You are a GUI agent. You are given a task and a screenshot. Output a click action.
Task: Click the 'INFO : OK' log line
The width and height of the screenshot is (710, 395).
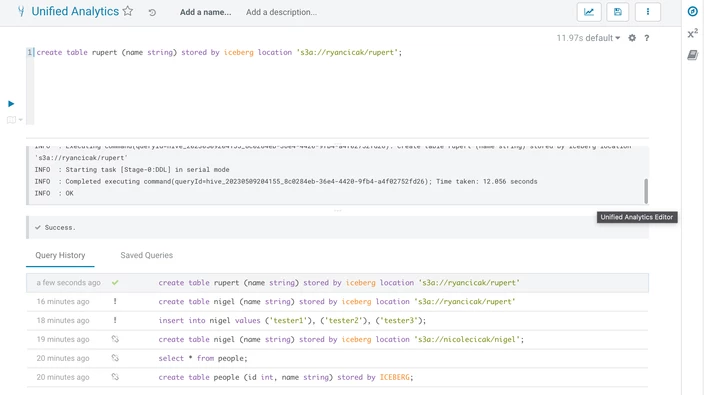coord(54,193)
